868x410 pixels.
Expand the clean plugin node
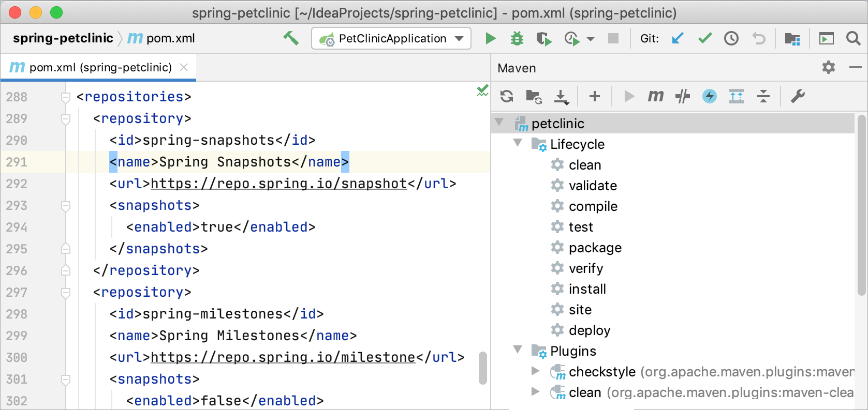tap(536, 391)
